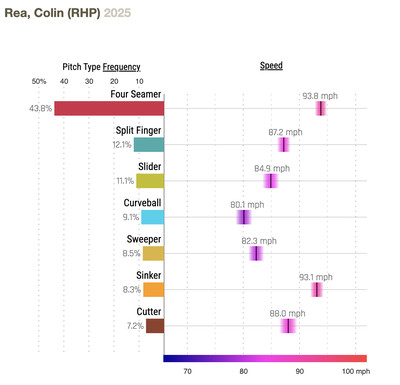Click the 80.1 mph Curveball speed marker
400x385 pixels.
[244, 217]
